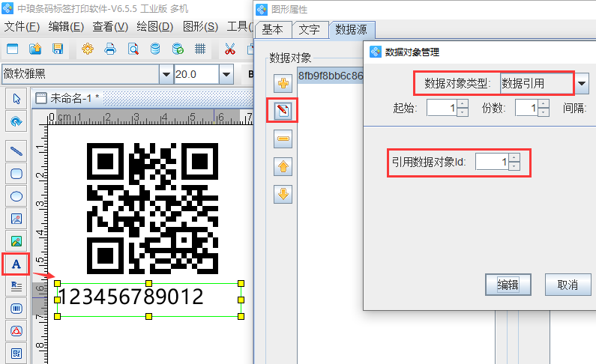Select the draw line tool
The image size is (596, 364).
[16, 151]
